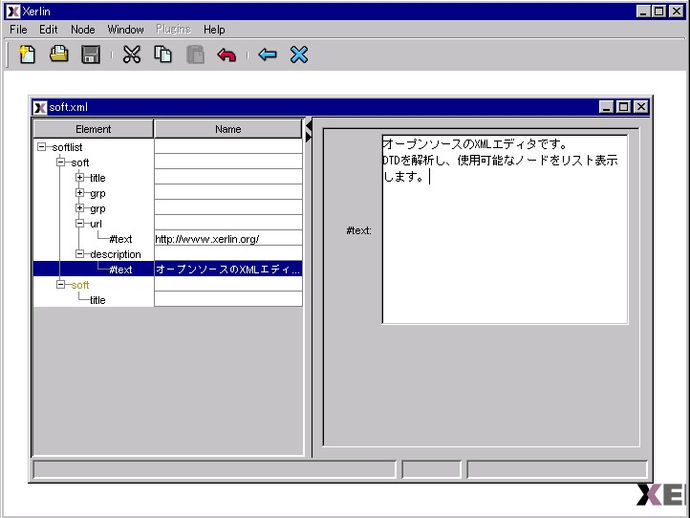Open the Edit menu
The height and width of the screenshot is (518, 690).
pyautogui.click(x=48, y=29)
